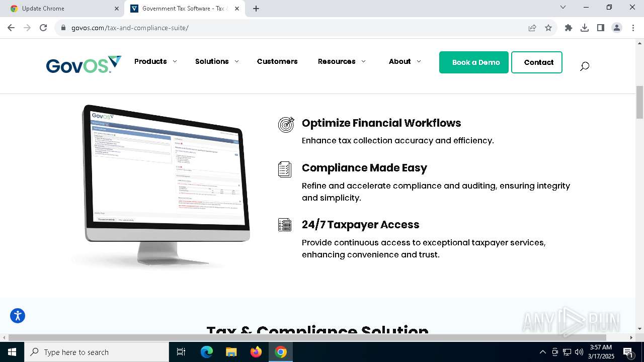The image size is (644, 362).
Task: Click the calculator icon beside 24/7 Taxpayer Access
Action: (285, 225)
